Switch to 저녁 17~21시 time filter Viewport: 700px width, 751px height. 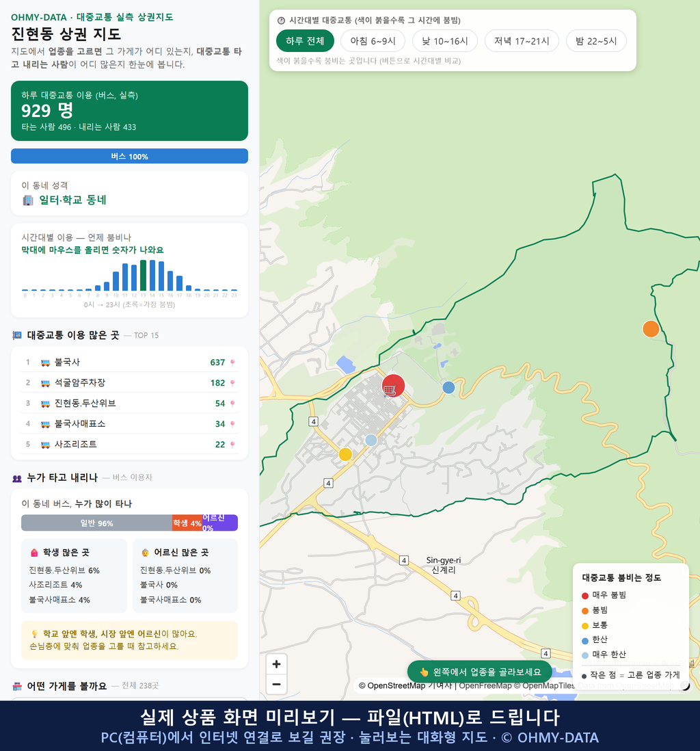click(x=522, y=41)
